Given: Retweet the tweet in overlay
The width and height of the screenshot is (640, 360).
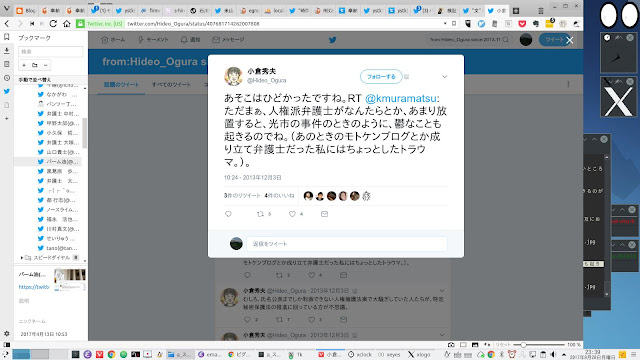Looking at the screenshot, I should pos(260,214).
